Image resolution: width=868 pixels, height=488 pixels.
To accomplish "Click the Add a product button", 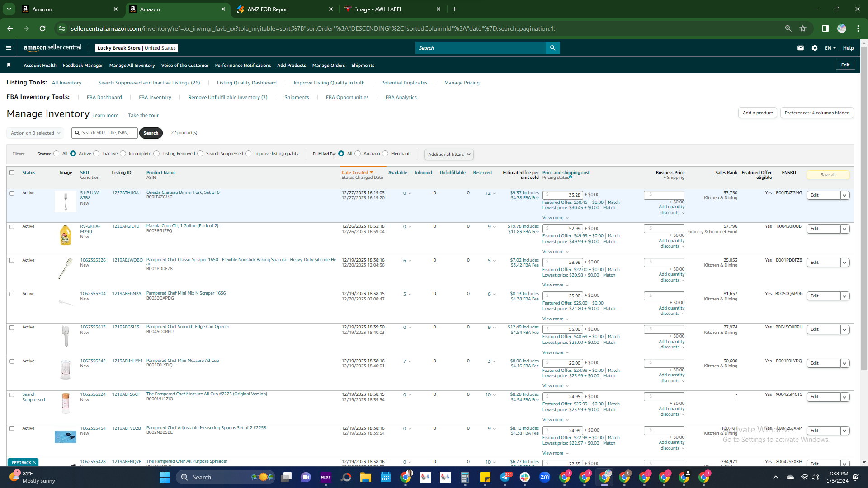I will pyautogui.click(x=758, y=113).
